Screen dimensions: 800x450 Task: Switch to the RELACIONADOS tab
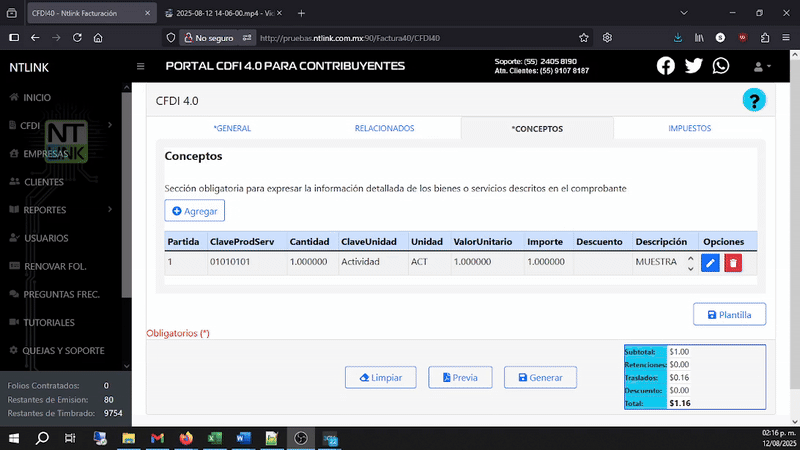384,128
